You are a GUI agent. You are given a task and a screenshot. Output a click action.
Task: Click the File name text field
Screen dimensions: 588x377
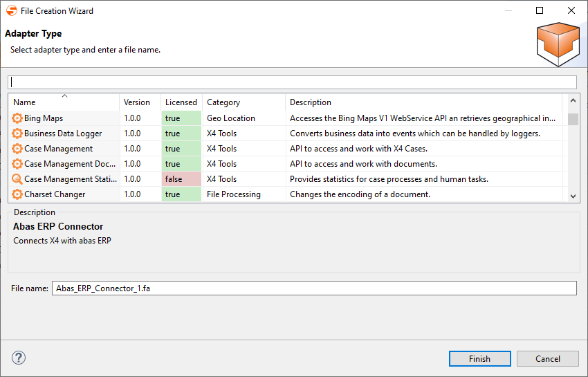tap(314, 288)
